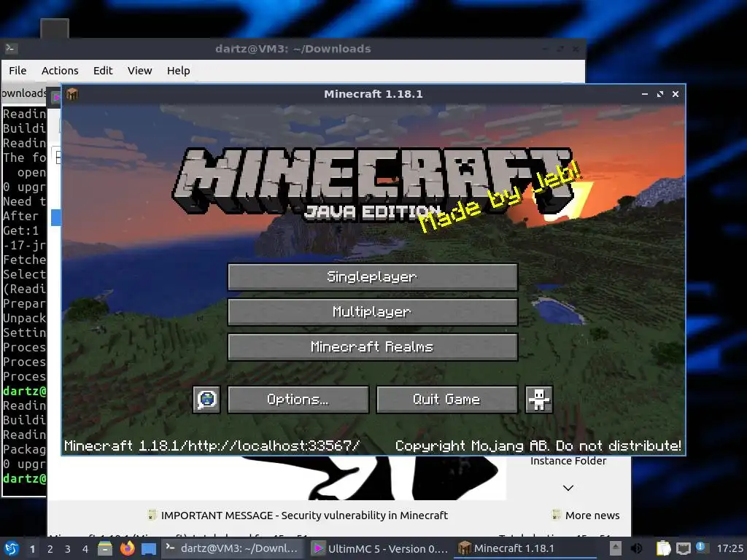Image resolution: width=747 pixels, height=560 pixels.
Task: Open the Options screen
Action: click(x=298, y=399)
